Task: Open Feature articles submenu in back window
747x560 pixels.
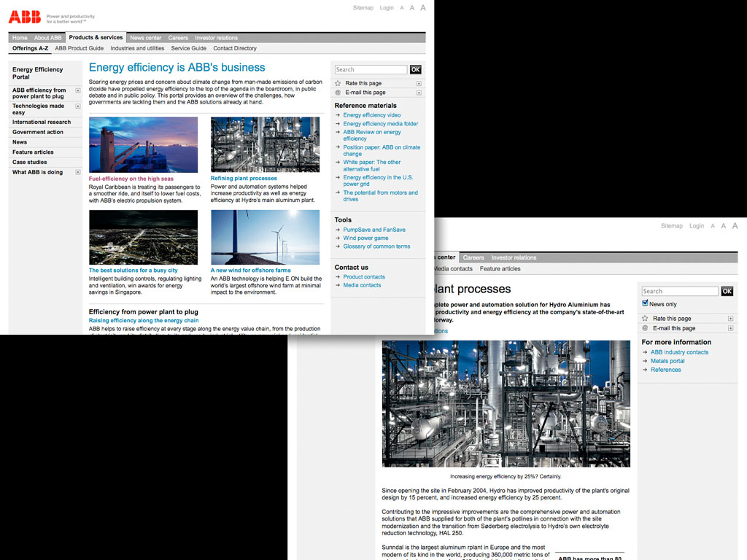Action: click(500, 269)
